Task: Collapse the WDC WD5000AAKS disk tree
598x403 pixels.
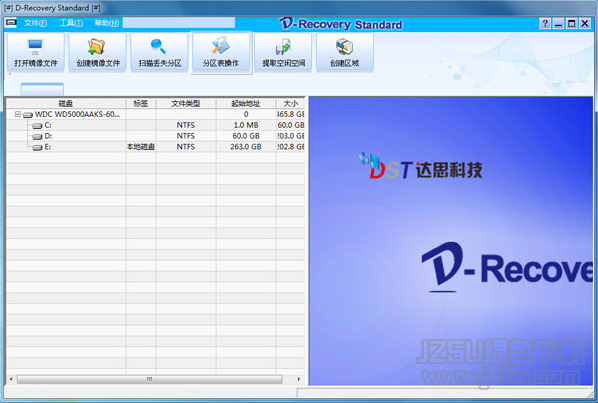Action: click(18, 114)
